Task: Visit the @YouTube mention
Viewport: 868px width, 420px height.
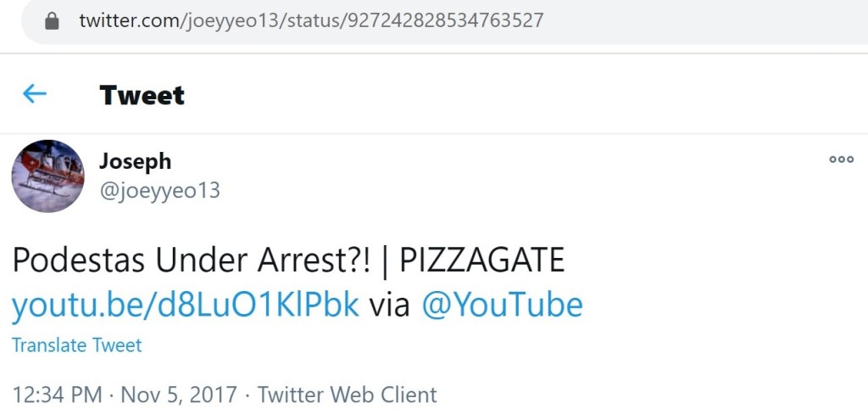Action: [x=502, y=305]
